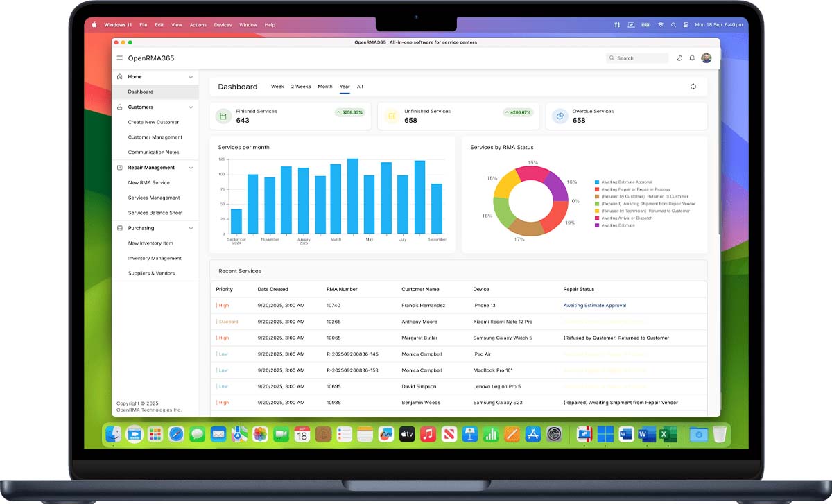Click the Finished Services green icon
The image size is (832, 504).
223,116
